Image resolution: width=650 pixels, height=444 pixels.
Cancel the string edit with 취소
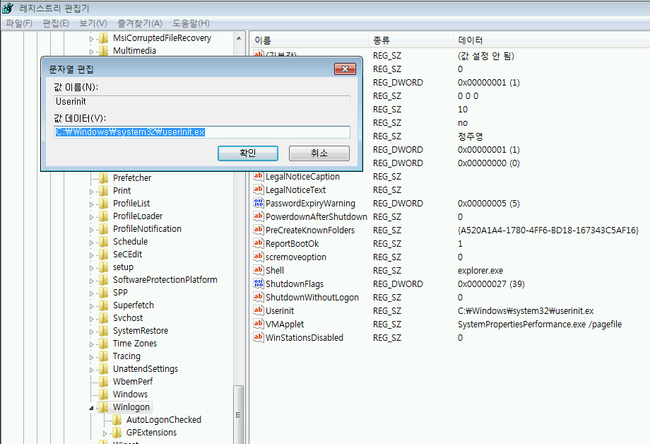tap(319, 153)
